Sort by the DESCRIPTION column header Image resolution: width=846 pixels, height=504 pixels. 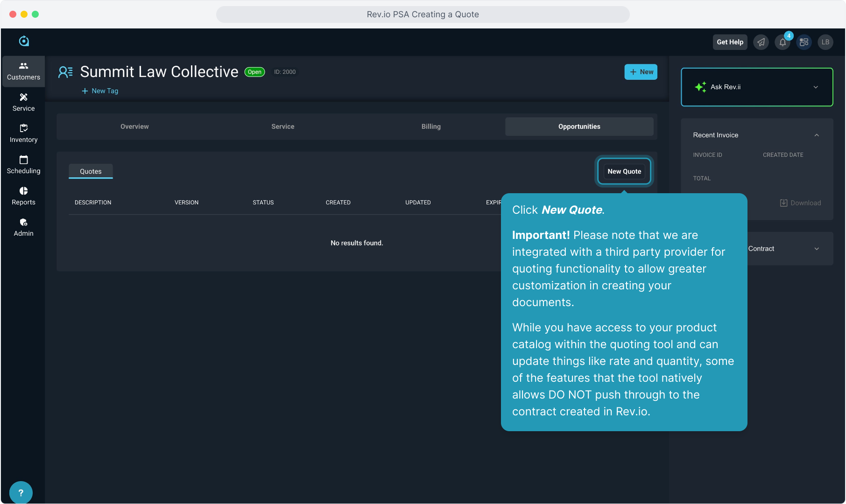tap(93, 203)
